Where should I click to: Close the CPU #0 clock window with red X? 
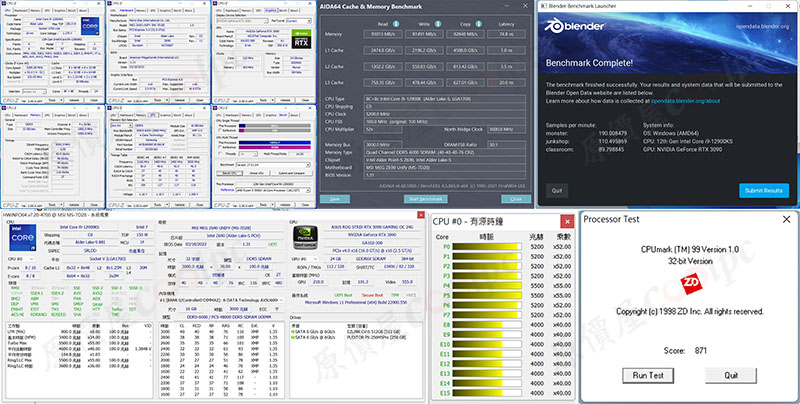(x=567, y=221)
